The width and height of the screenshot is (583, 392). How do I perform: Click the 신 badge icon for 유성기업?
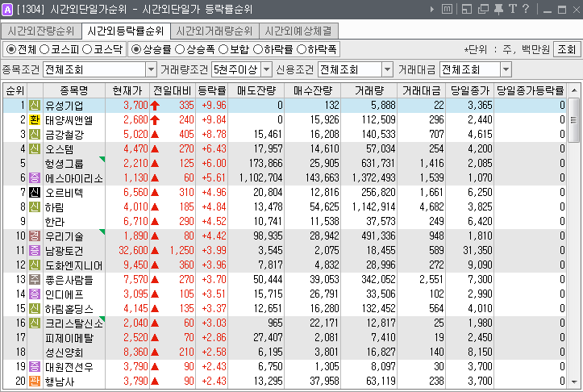35,105
